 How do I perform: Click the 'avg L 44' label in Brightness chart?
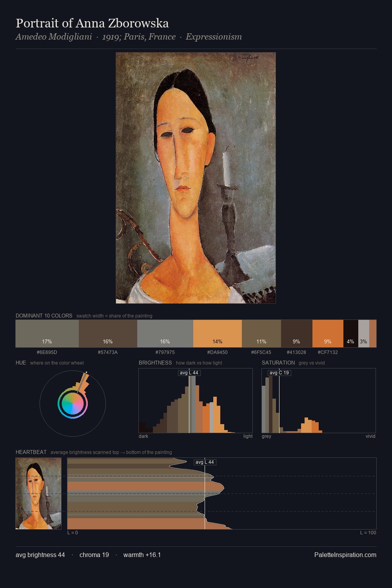(x=189, y=373)
